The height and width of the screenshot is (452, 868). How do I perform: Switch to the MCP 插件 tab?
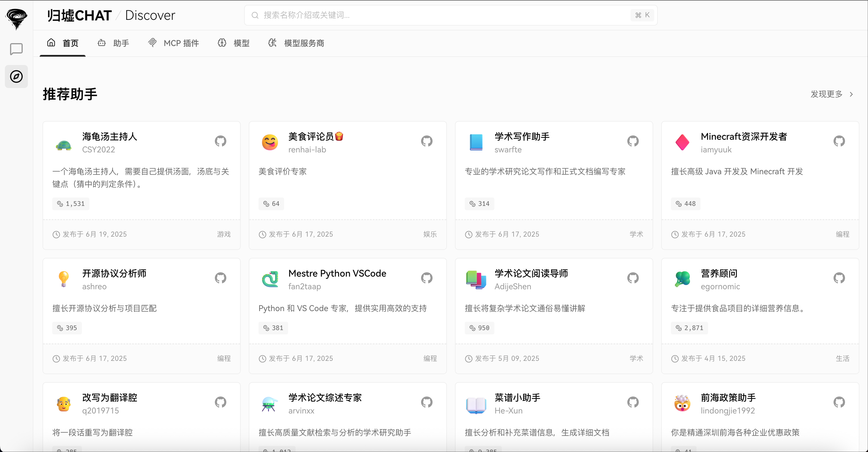click(x=173, y=43)
